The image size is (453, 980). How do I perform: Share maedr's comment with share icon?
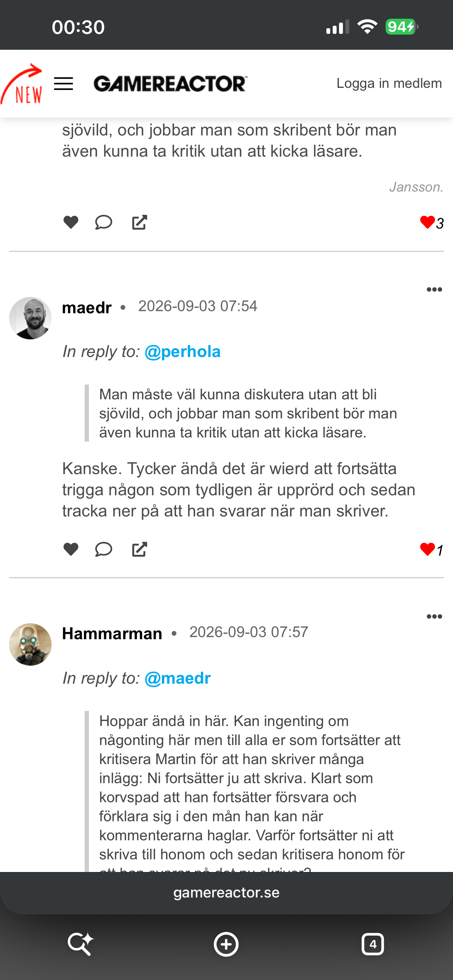click(140, 550)
